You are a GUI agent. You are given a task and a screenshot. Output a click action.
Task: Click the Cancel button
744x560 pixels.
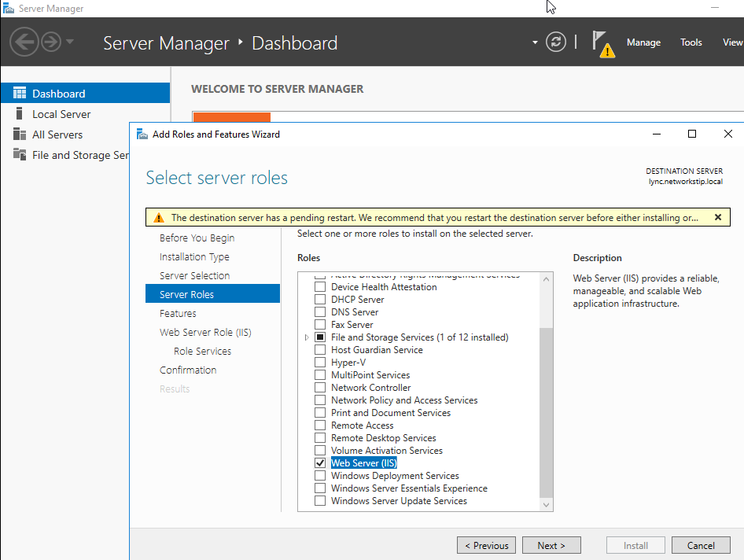click(x=700, y=545)
